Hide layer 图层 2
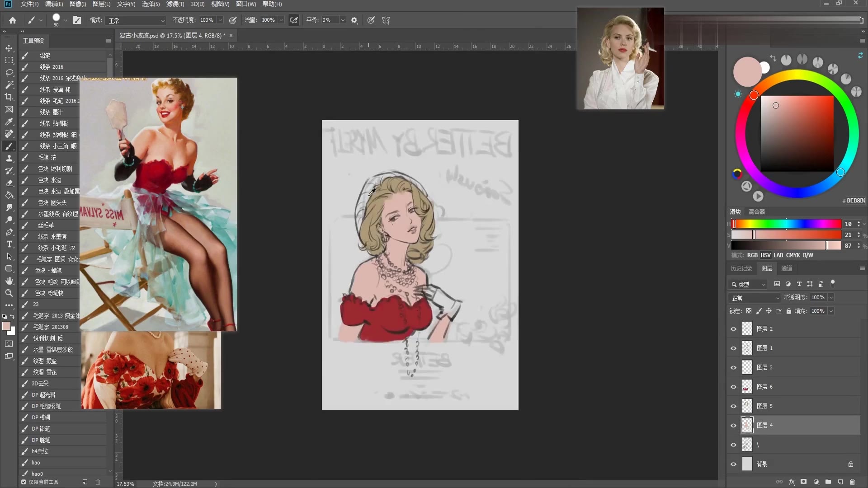 point(734,329)
